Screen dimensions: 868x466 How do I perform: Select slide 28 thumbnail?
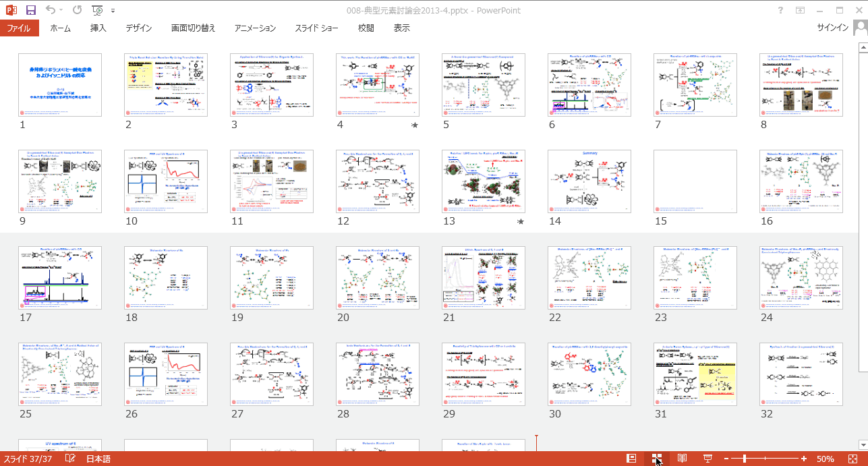pos(378,374)
